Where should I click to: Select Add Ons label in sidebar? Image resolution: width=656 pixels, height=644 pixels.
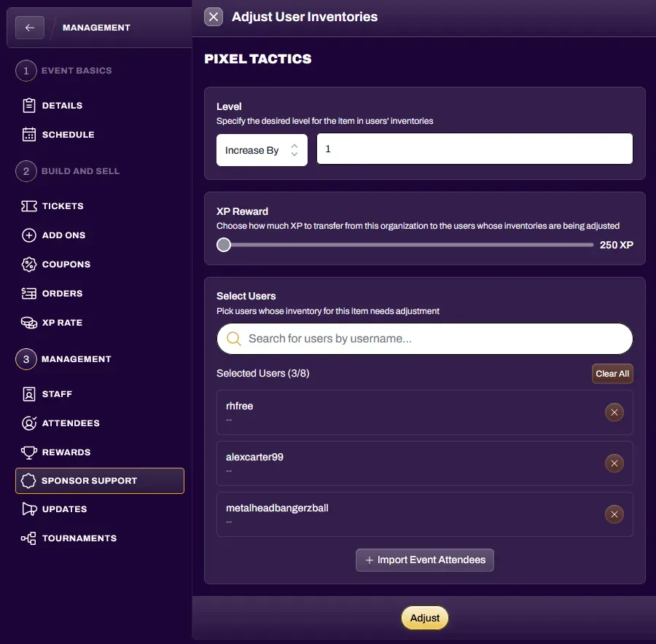click(x=63, y=235)
